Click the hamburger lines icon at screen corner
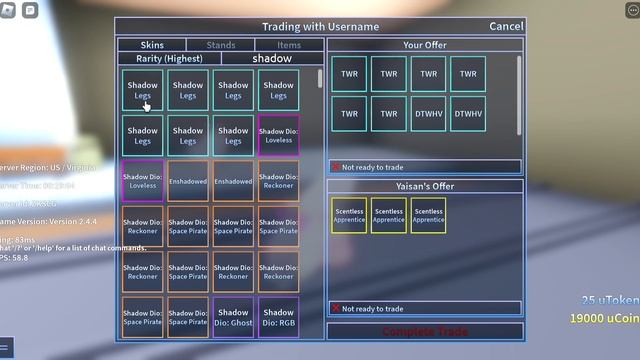 [5, 348]
